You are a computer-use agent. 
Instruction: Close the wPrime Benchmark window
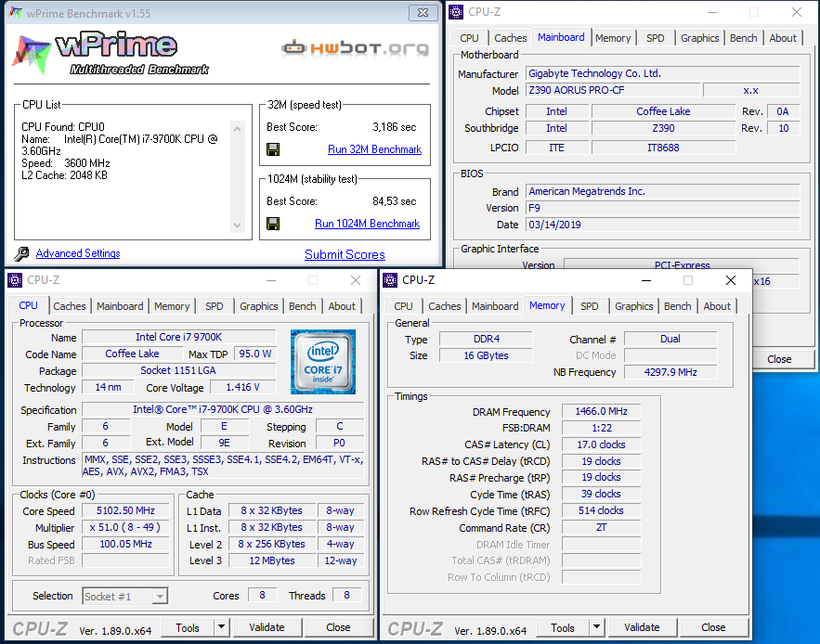[x=423, y=13]
